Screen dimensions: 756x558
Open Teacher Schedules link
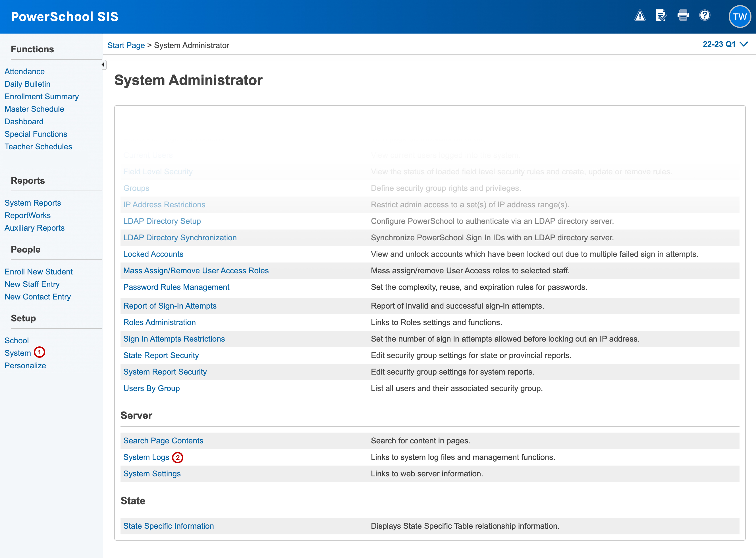tap(38, 146)
